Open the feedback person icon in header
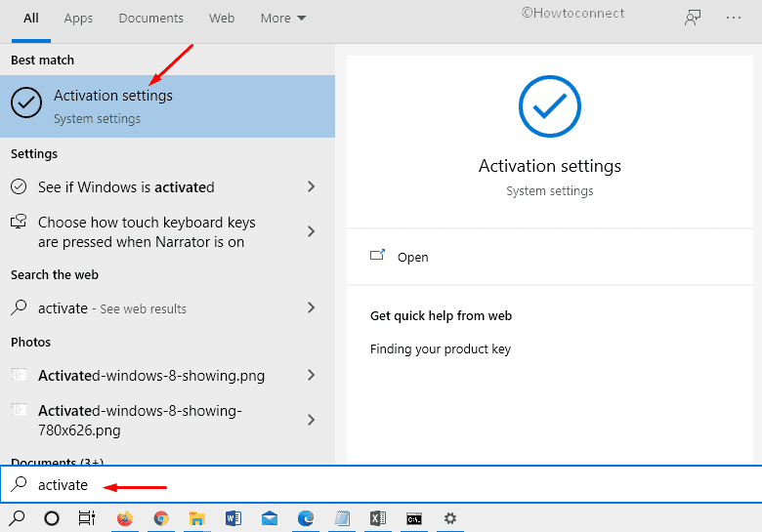 pyautogui.click(x=693, y=18)
